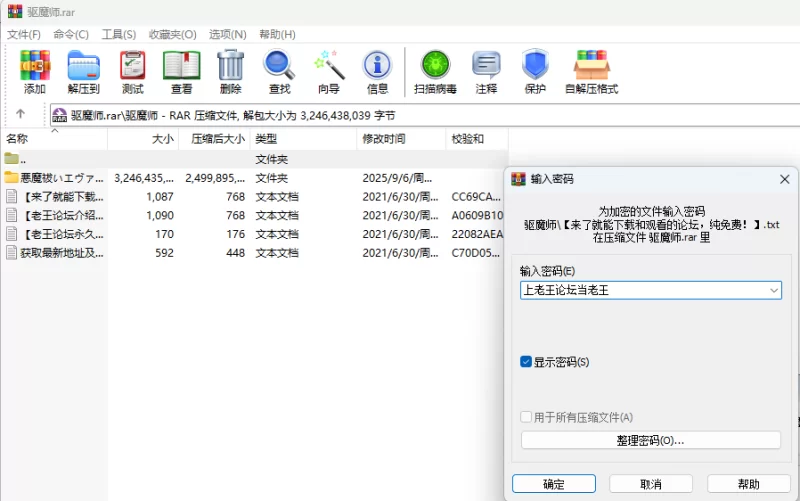Click the 保护 (Protect) shield icon

pyautogui.click(x=535, y=65)
